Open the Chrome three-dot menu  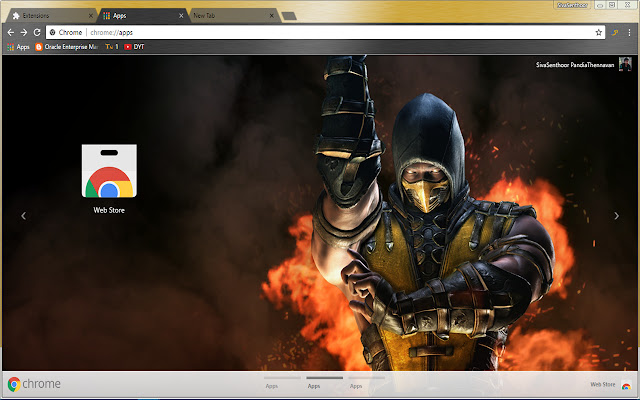click(629, 32)
